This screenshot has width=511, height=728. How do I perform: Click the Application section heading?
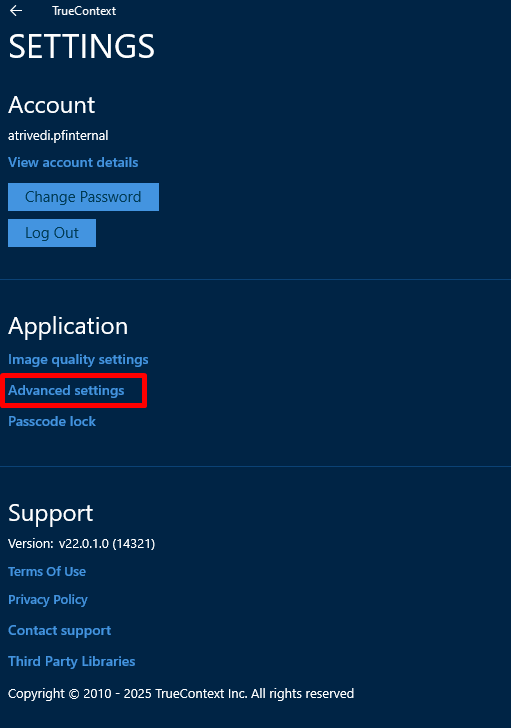coord(68,326)
